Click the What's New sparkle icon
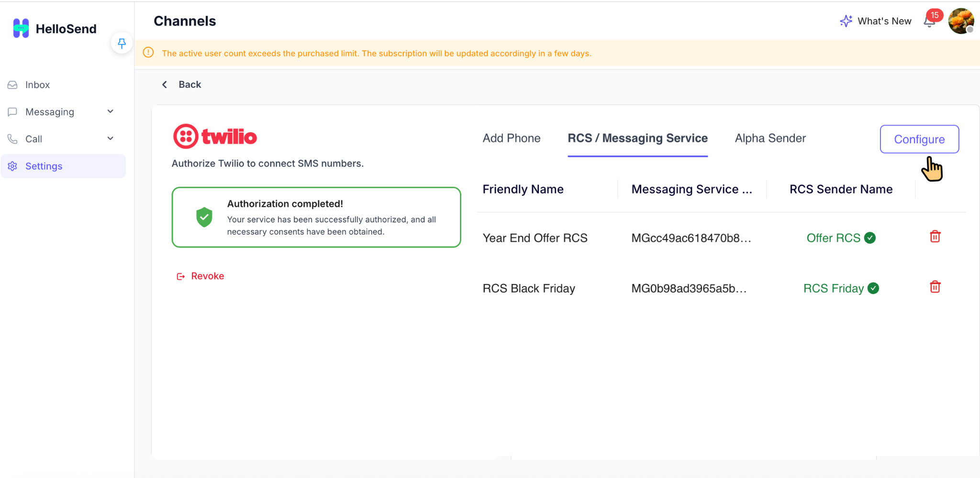The width and height of the screenshot is (980, 478). click(846, 21)
